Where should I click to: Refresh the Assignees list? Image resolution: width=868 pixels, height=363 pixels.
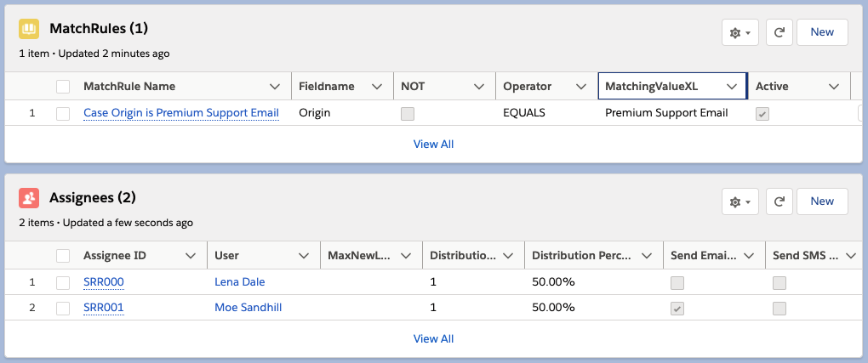point(779,202)
